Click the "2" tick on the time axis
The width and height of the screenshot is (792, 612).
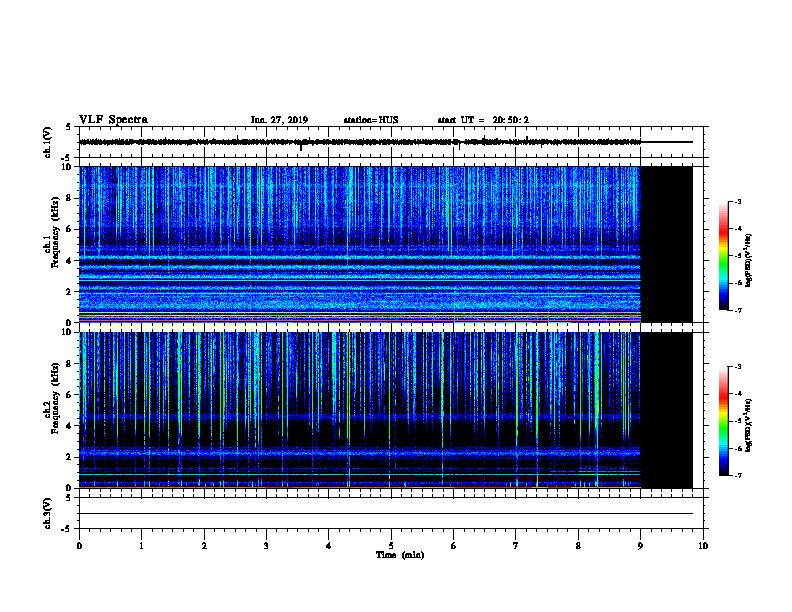coord(204,546)
